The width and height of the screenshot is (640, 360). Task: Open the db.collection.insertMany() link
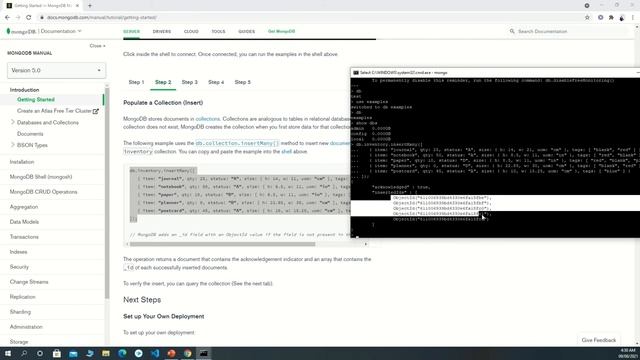pos(237,143)
